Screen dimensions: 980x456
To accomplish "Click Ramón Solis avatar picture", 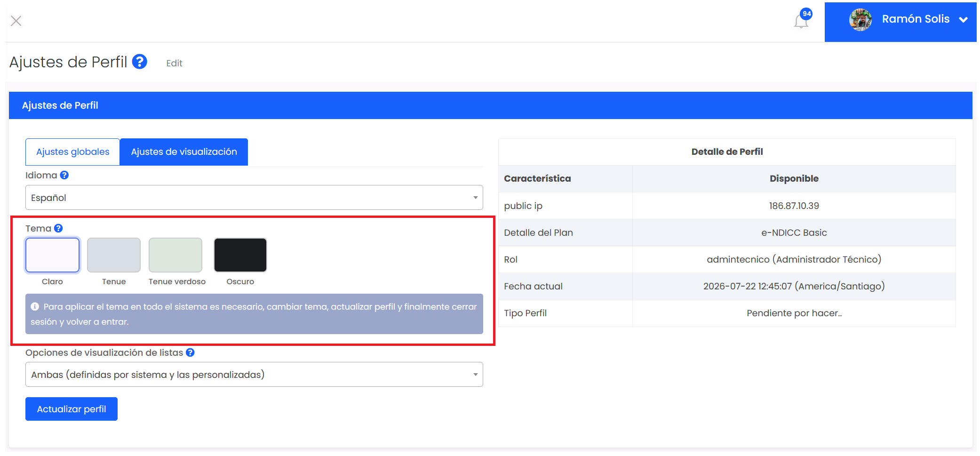I will pyautogui.click(x=860, y=20).
